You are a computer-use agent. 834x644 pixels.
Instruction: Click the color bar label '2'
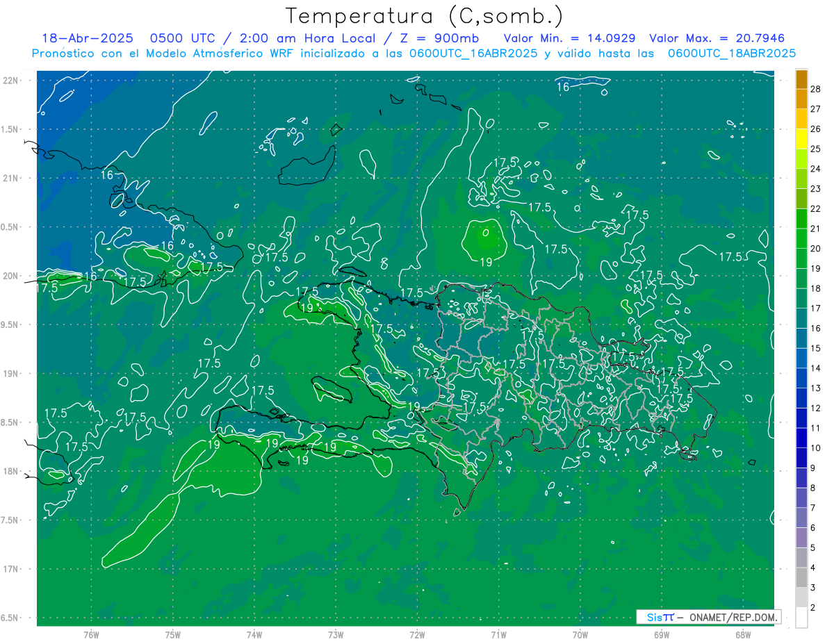pos(813,608)
